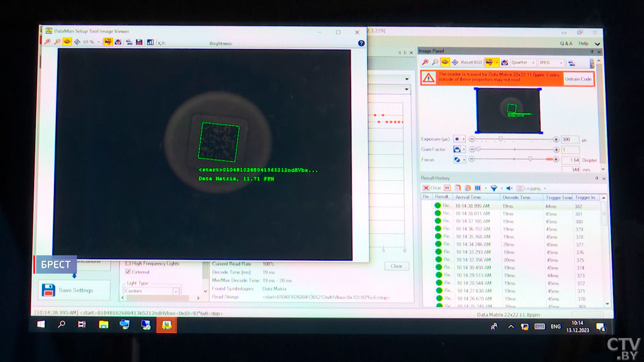Click the Untrain Code button

pyautogui.click(x=578, y=79)
